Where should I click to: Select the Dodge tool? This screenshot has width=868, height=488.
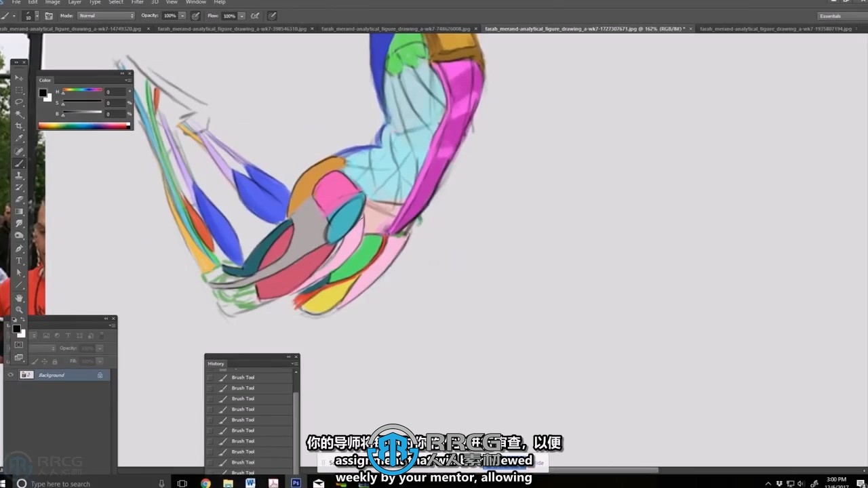point(19,237)
